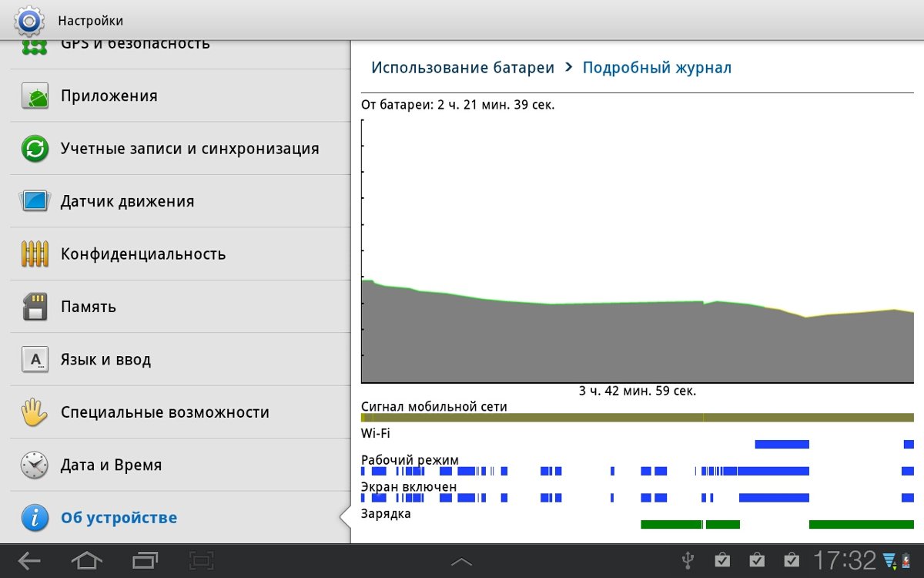Tap the clock icon for Дата и Время
924x578 pixels.
coord(35,465)
